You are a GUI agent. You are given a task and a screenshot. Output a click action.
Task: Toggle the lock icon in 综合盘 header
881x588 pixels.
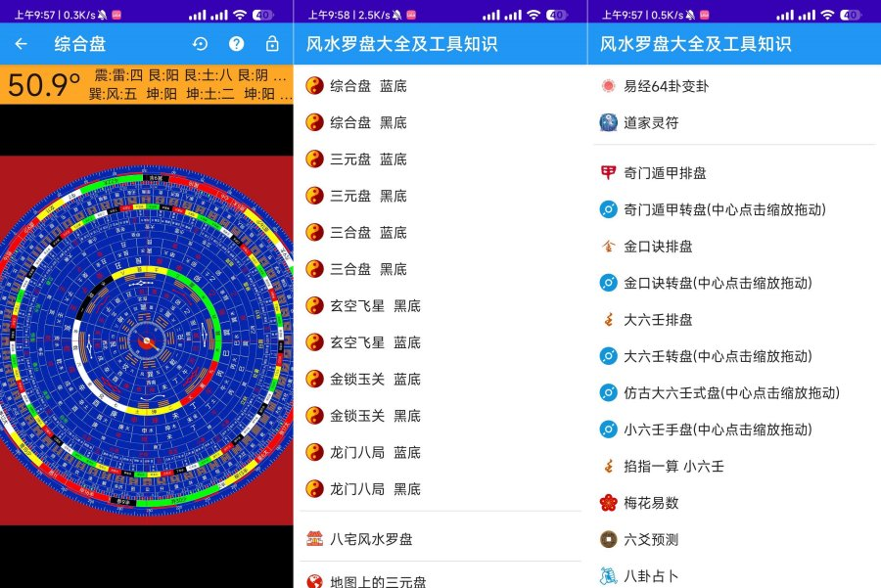(x=272, y=44)
